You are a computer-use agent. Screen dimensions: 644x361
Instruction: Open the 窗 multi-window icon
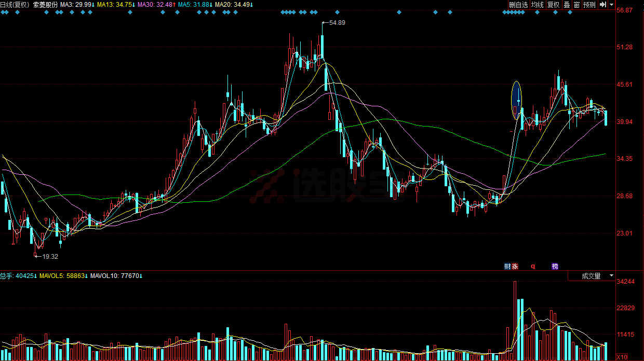(576, 5)
